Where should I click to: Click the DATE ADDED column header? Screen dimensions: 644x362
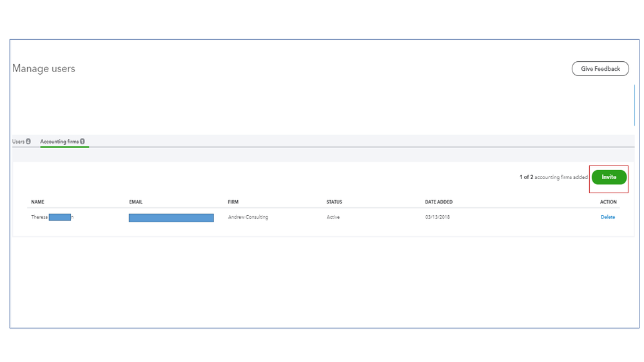coord(438,202)
